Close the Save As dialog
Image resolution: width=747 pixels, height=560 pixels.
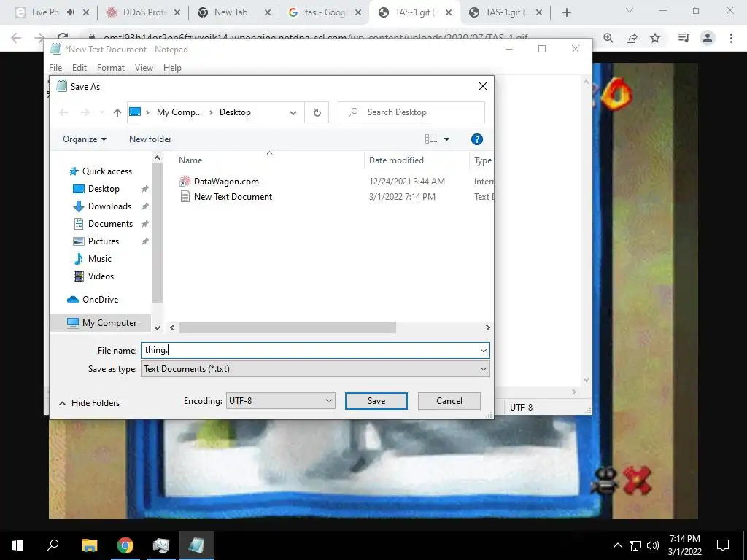click(483, 86)
